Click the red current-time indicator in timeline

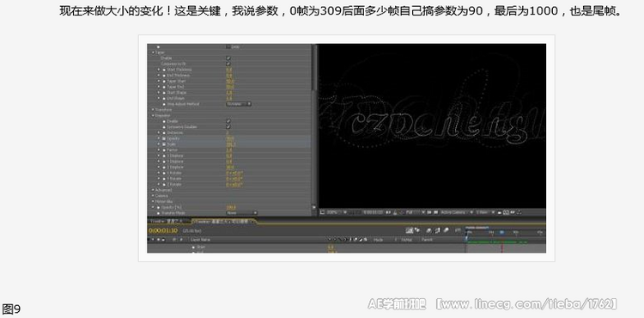point(502,247)
